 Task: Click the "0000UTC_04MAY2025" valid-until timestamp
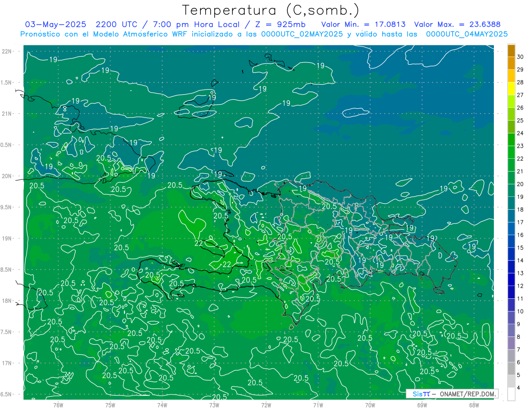[x=466, y=34]
